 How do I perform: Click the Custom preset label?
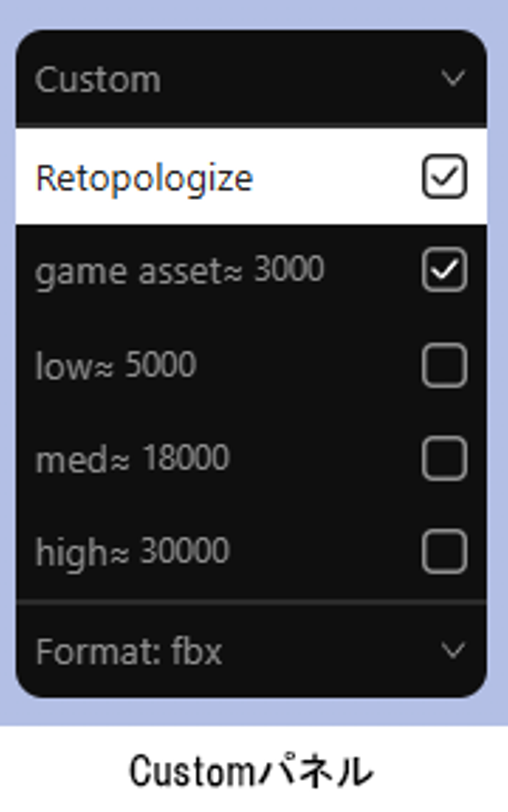tap(98, 80)
